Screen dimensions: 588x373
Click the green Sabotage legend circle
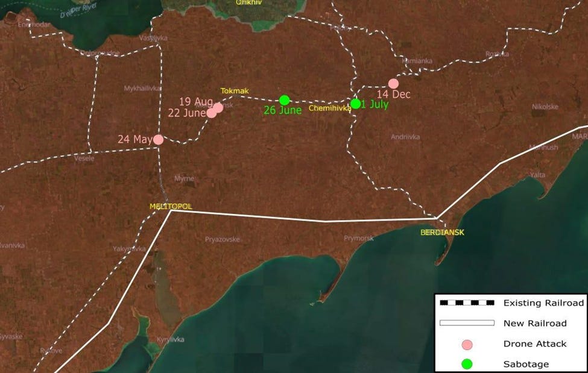pyautogui.click(x=467, y=364)
